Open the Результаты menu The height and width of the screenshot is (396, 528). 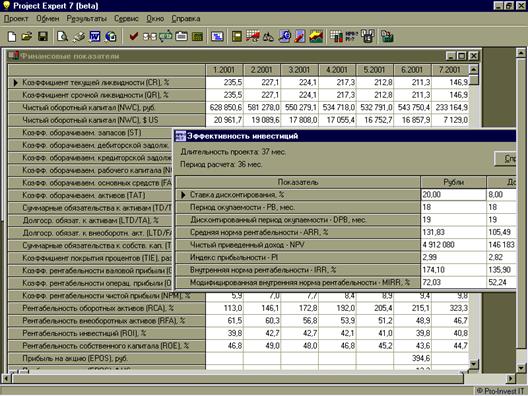pyautogui.click(x=86, y=19)
